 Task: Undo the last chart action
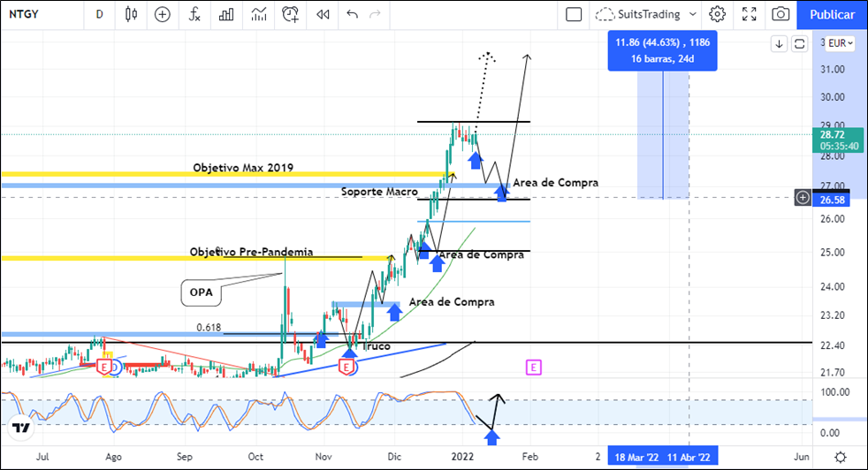coord(353,14)
